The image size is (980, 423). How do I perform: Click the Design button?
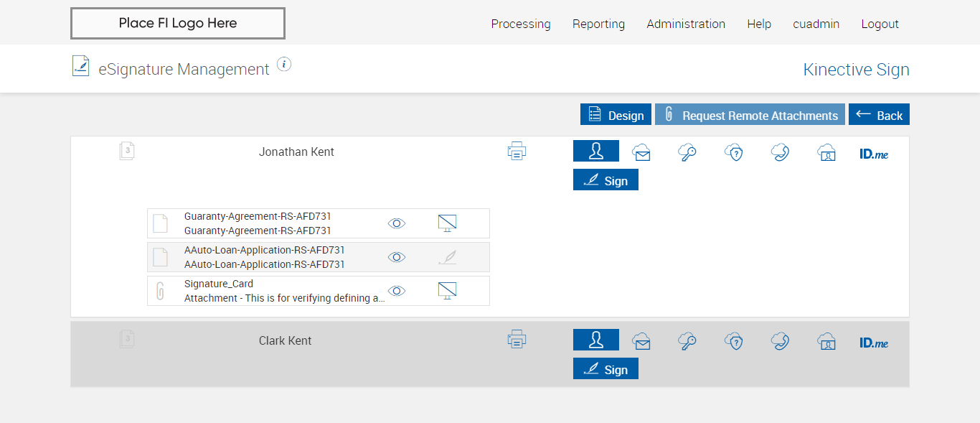click(x=616, y=115)
